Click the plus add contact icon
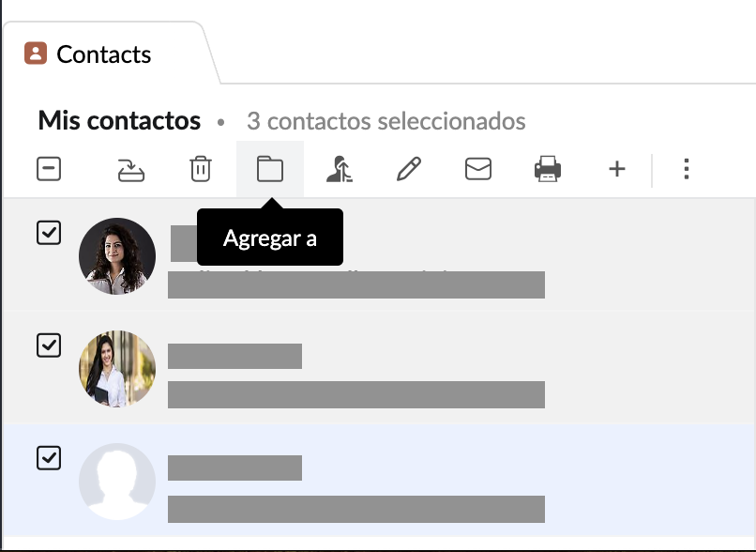Viewport: 756px width, 552px height. [617, 169]
